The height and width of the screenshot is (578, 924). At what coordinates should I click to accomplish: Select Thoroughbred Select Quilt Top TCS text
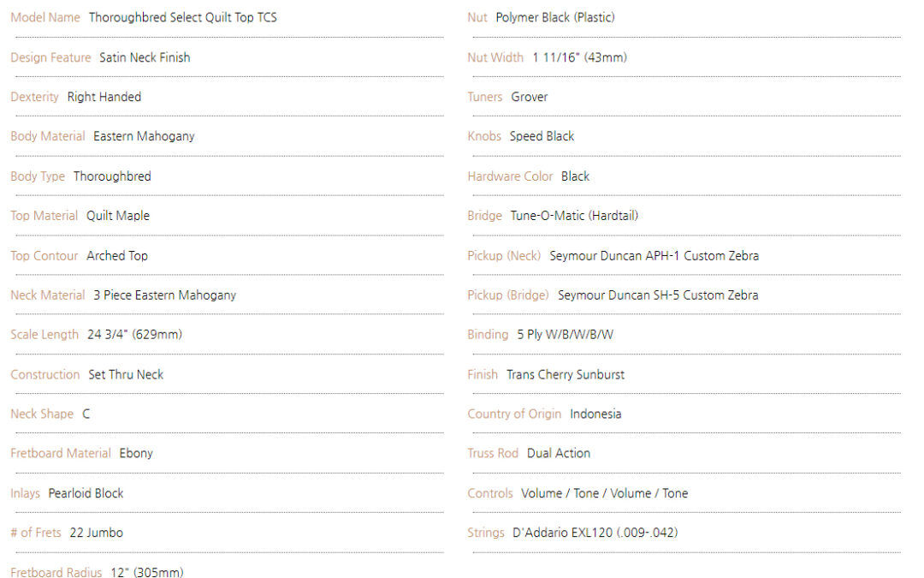[183, 18]
